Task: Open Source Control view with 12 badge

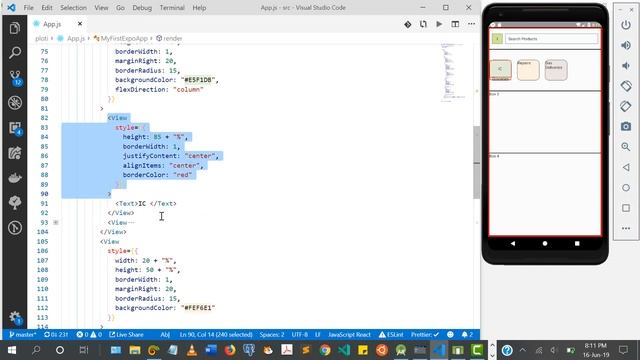Action: 15,78
